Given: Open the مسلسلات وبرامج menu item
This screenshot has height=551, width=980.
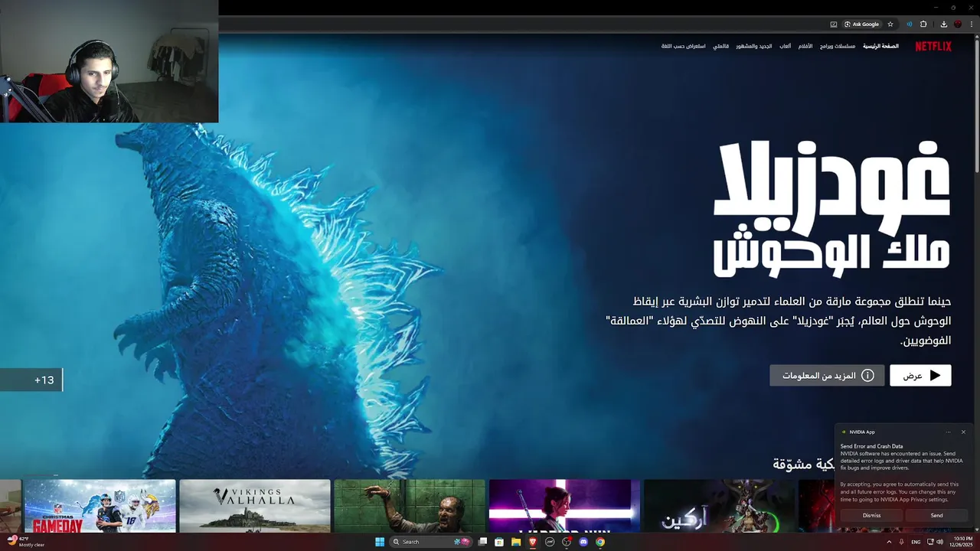Looking at the screenshot, I should coord(838,46).
